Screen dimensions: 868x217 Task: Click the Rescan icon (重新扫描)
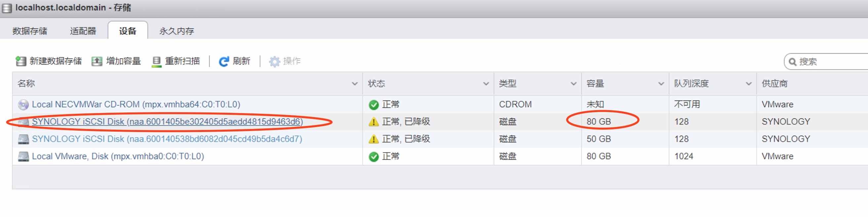[156, 62]
